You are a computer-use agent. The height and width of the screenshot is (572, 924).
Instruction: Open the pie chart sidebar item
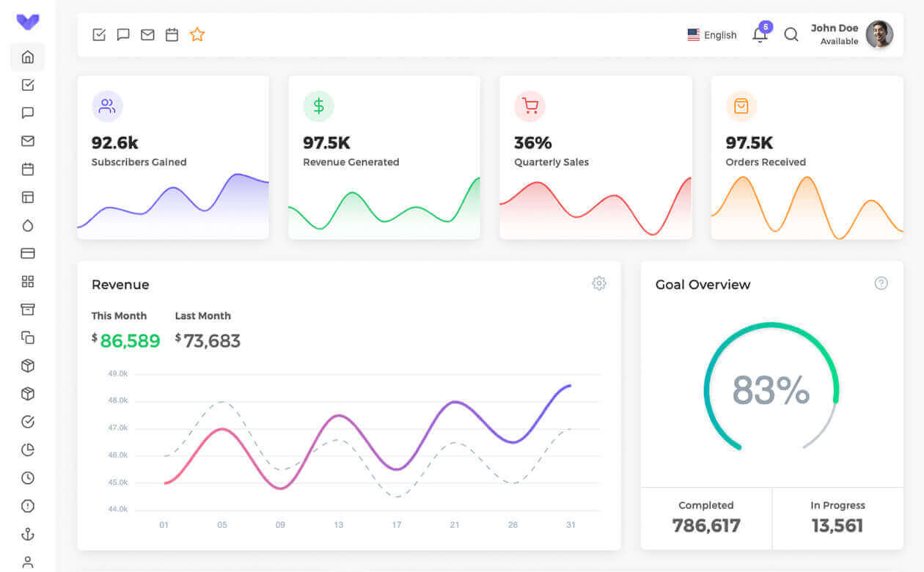28,450
